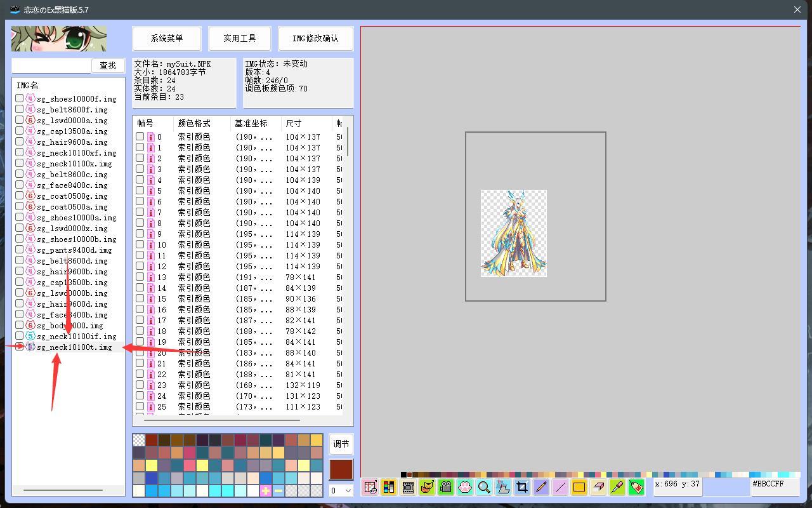The width and height of the screenshot is (812, 508).
Task: Click the minus icon in palette
Action: coord(278,491)
